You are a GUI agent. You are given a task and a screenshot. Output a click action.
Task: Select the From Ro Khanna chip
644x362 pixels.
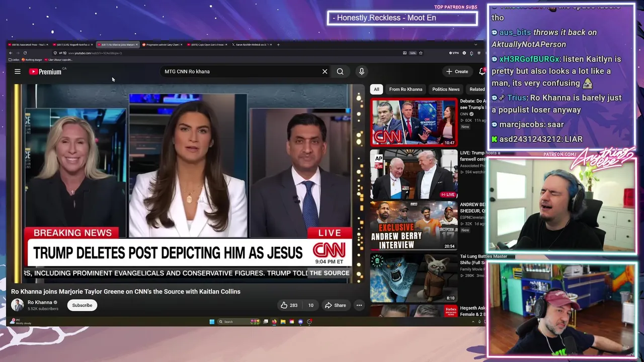pos(406,89)
